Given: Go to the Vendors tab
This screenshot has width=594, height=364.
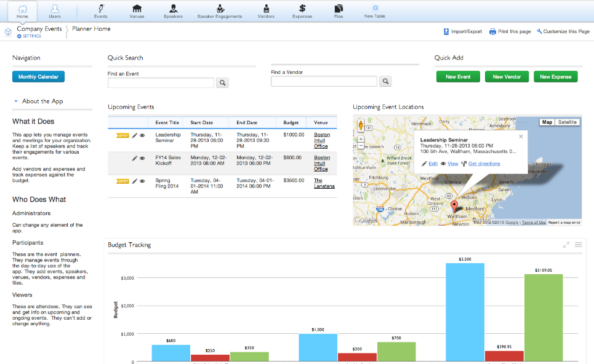Looking at the screenshot, I should pyautogui.click(x=266, y=11).
